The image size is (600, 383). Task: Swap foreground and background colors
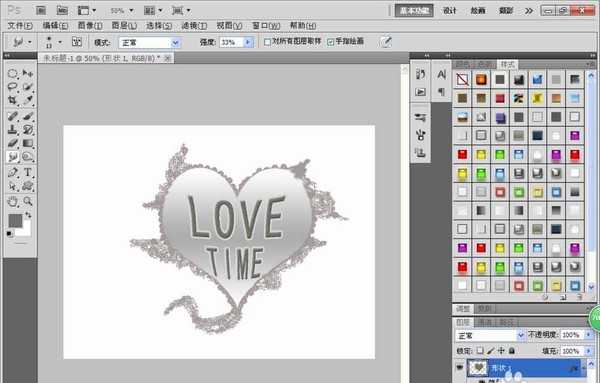pyautogui.click(x=28, y=215)
